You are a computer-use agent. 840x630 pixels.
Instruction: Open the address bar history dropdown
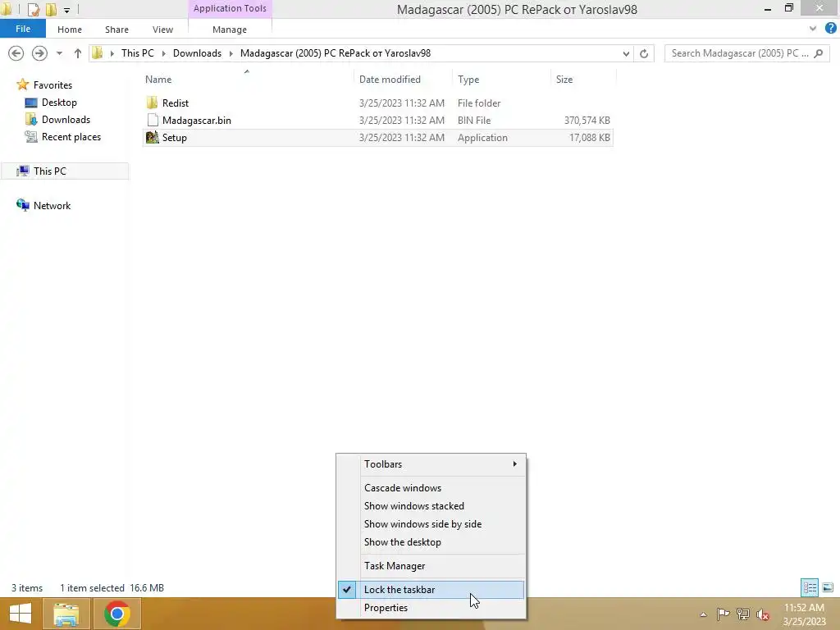[626, 53]
